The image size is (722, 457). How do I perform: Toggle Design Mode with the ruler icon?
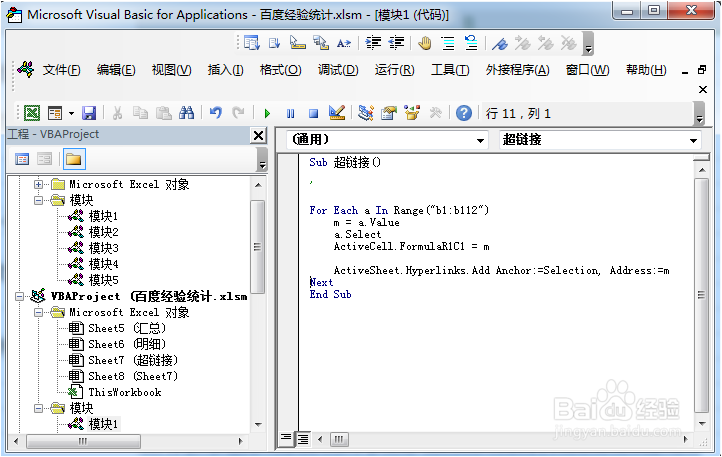click(337, 113)
